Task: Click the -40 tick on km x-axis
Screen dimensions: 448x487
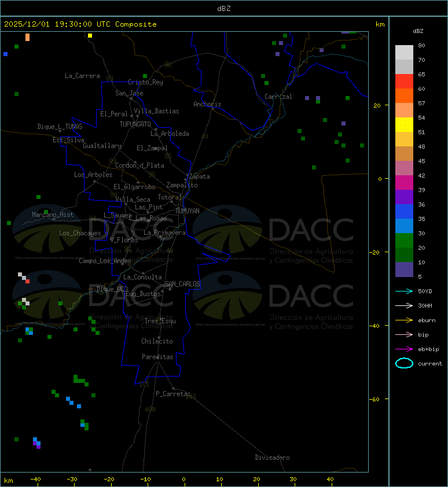Action: click(36, 479)
